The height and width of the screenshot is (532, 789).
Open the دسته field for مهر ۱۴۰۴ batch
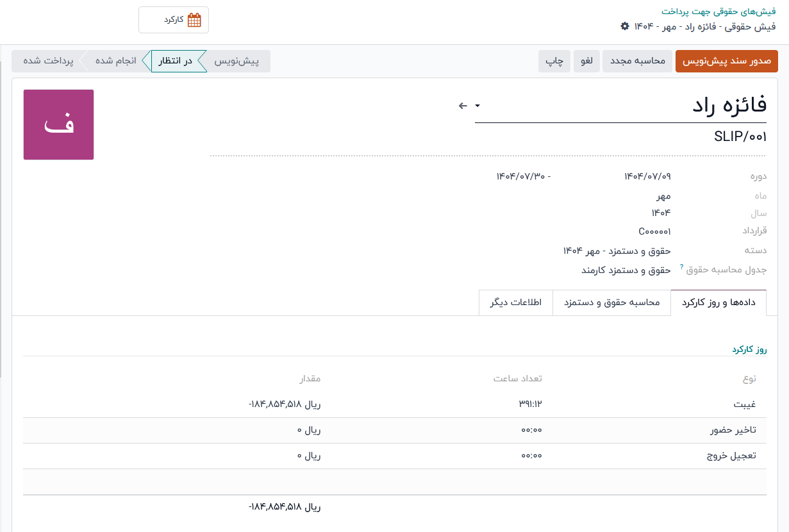[x=617, y=251]
